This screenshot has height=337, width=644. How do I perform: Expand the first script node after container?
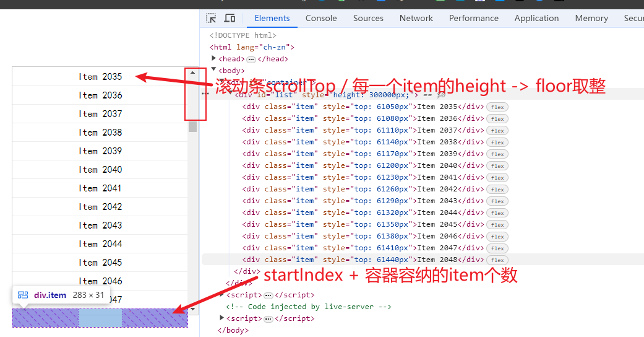coord(222,294)
